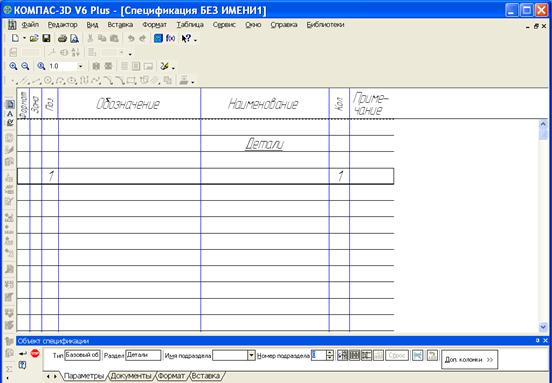Viewport: 552px width, 383px height.
Task: Click the first icon on left sidebar
Action: click(x=10, y=105)
